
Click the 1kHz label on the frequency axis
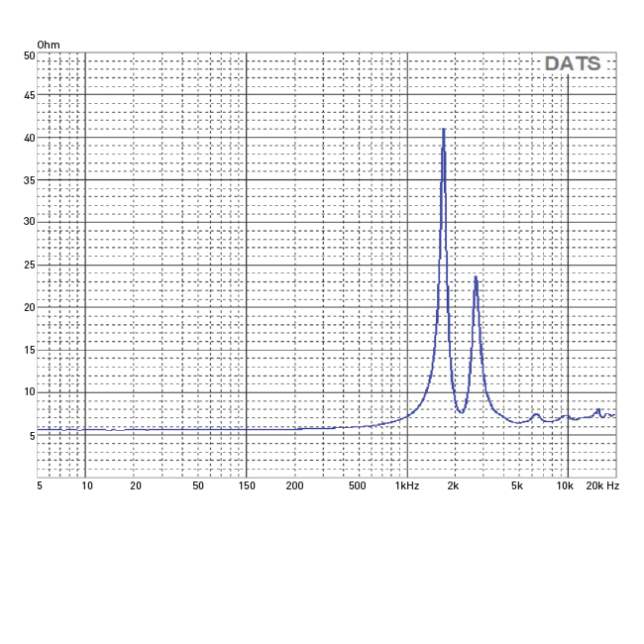[x=406, y=485]
